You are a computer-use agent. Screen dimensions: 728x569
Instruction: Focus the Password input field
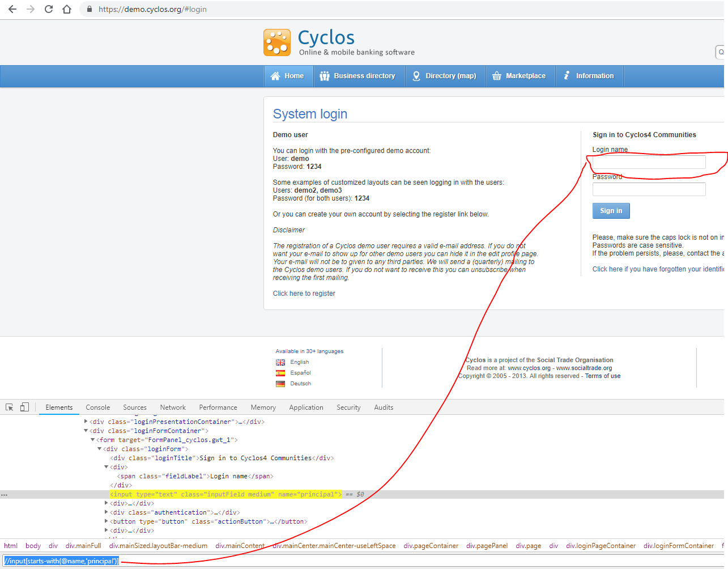coord(649,189)
